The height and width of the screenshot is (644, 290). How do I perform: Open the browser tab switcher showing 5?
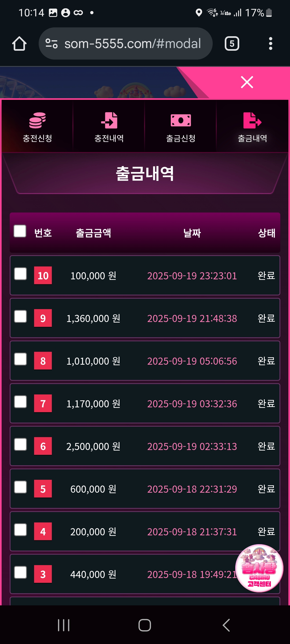[x=232, y=44]
